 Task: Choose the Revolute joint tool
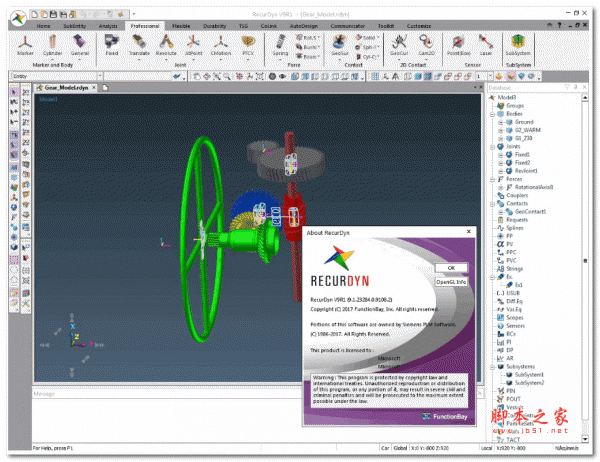pos(167,44)
